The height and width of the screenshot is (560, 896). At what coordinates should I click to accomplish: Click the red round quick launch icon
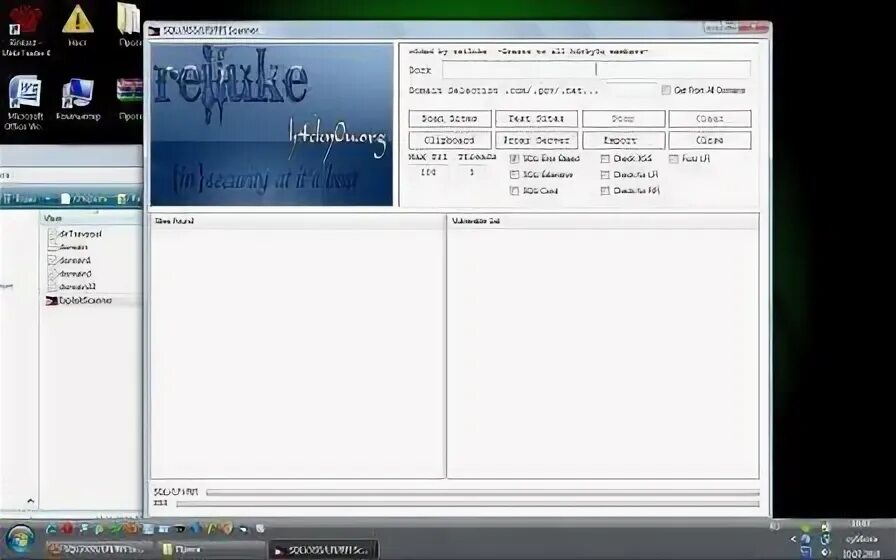67,528
